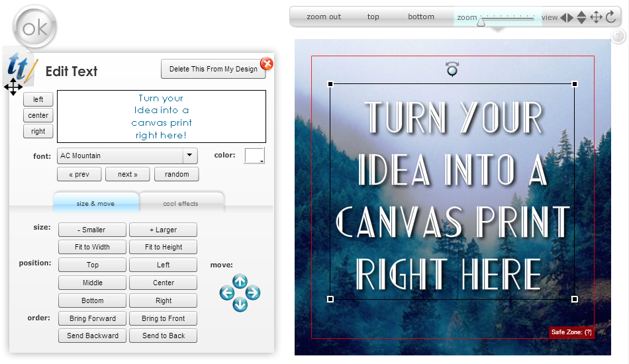Click the view reset circular arrow icon
This screenshot has height=364, width=629.
611,17
